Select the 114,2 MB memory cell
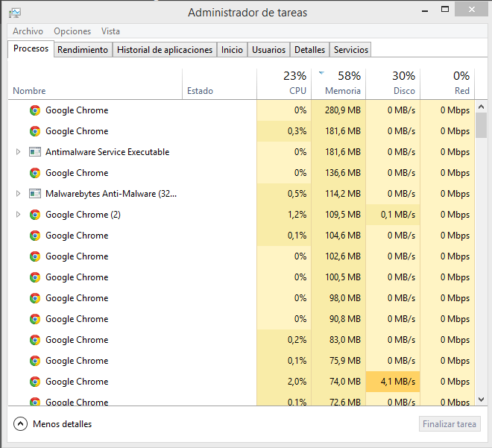This screenshot has height=448, width=492. click(338, 194)
